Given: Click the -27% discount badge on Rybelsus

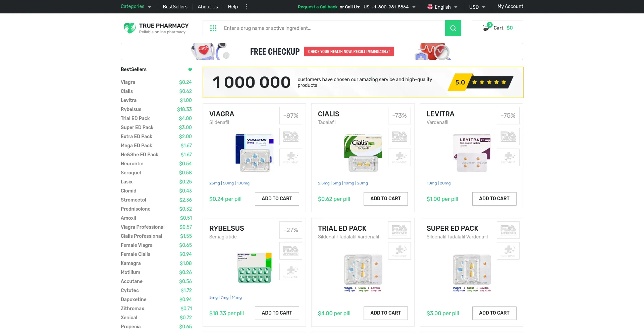Looking at the screenshot, I should pyautogui.click(x=291, y=230).
